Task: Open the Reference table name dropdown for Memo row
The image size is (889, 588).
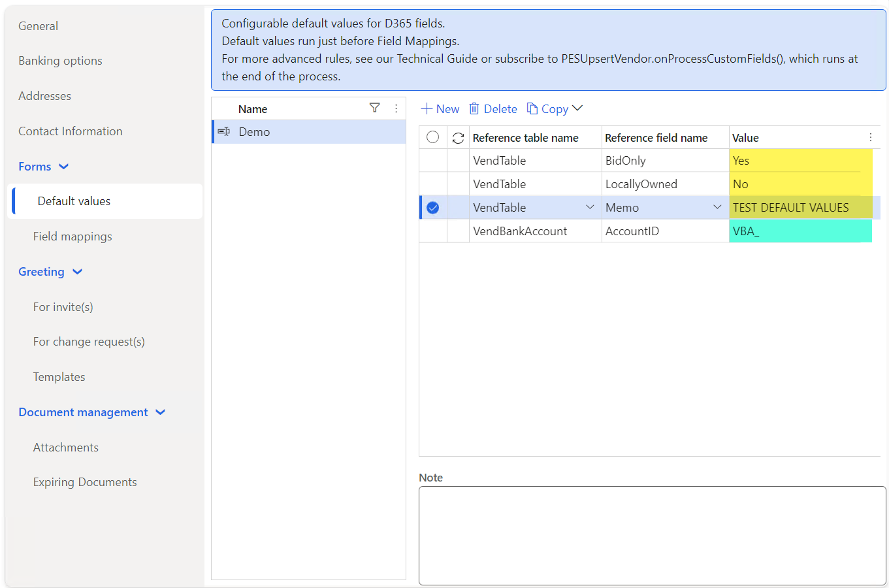Action: [x=590, y=207]
